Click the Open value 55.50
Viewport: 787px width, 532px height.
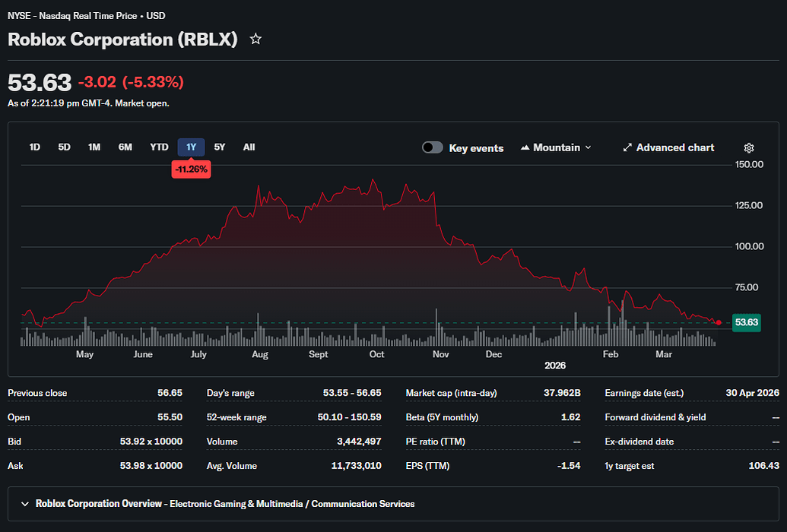click(170, 417)
